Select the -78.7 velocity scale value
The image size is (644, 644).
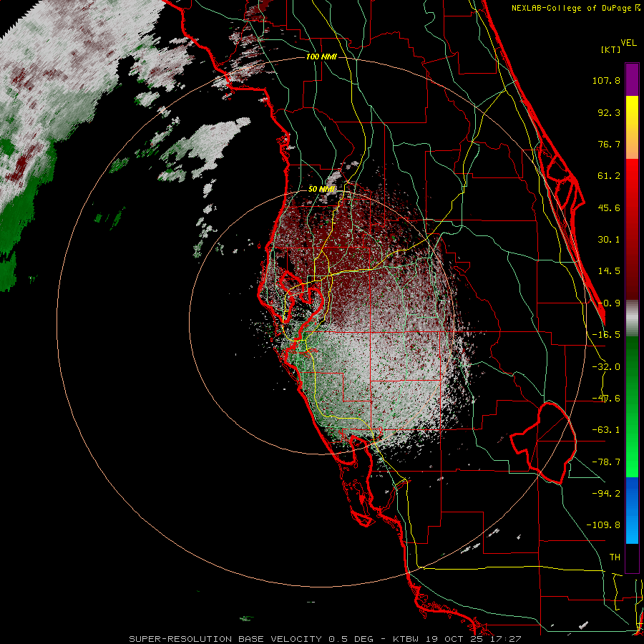tap(606, 462)
